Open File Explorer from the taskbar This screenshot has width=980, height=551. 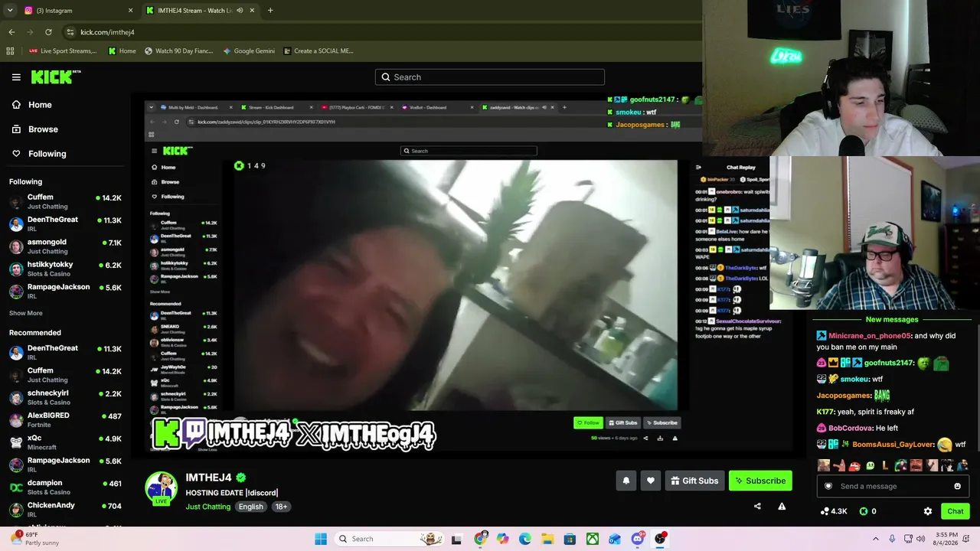[x=547, y=539]
